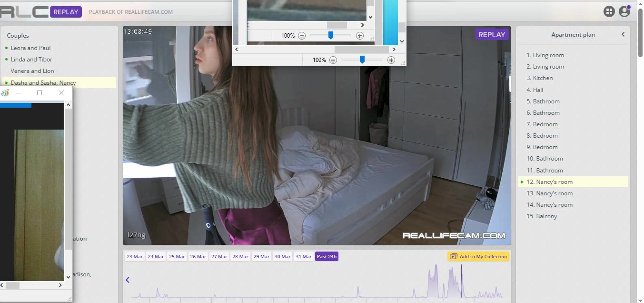This screenshot has height=303, width=644.
Task: Click the previous arrow on the timeline
Action: pos(128,280)
